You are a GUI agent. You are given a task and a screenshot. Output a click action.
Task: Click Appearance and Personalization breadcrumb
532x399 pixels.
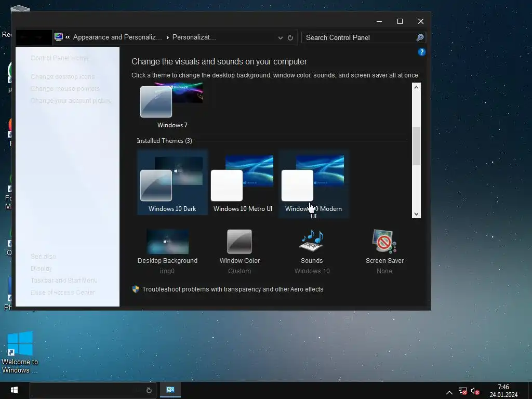[x=117, y=37]
